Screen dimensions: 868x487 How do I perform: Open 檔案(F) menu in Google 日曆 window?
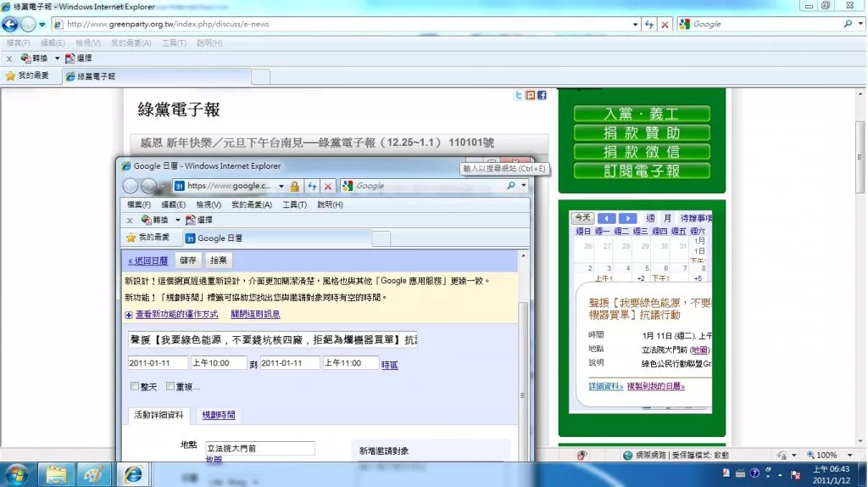coord(139,204)
